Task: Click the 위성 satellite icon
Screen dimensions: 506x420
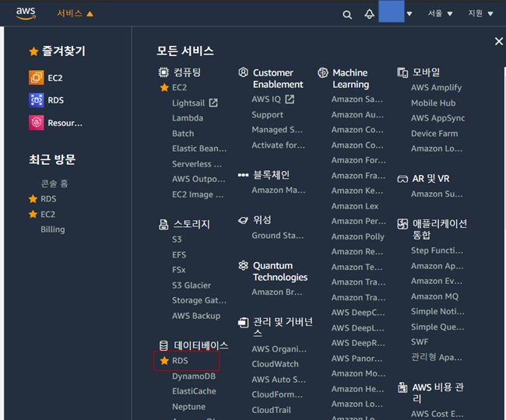Action: (x=243, y=220)
